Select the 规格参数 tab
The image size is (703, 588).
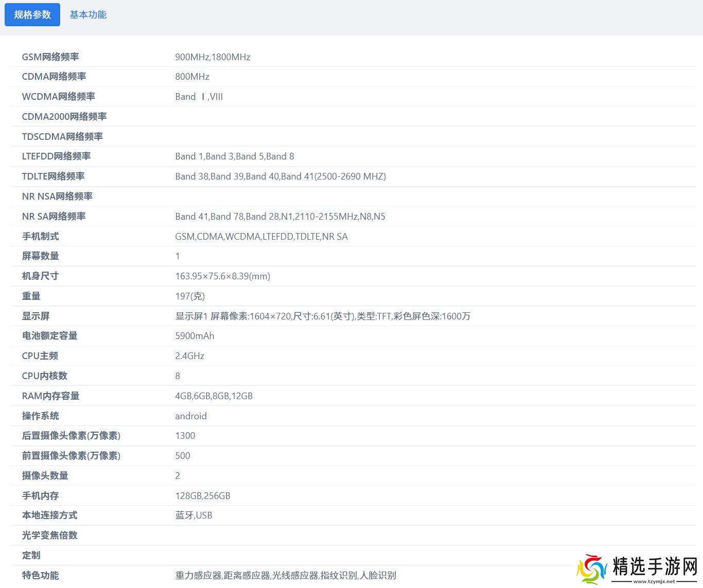click(x=32, y=15)
